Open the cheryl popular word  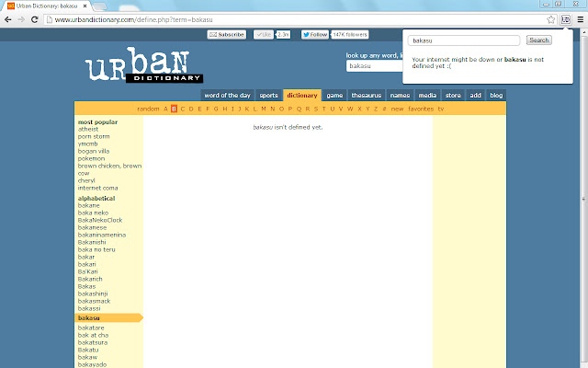tap(86, 180)
